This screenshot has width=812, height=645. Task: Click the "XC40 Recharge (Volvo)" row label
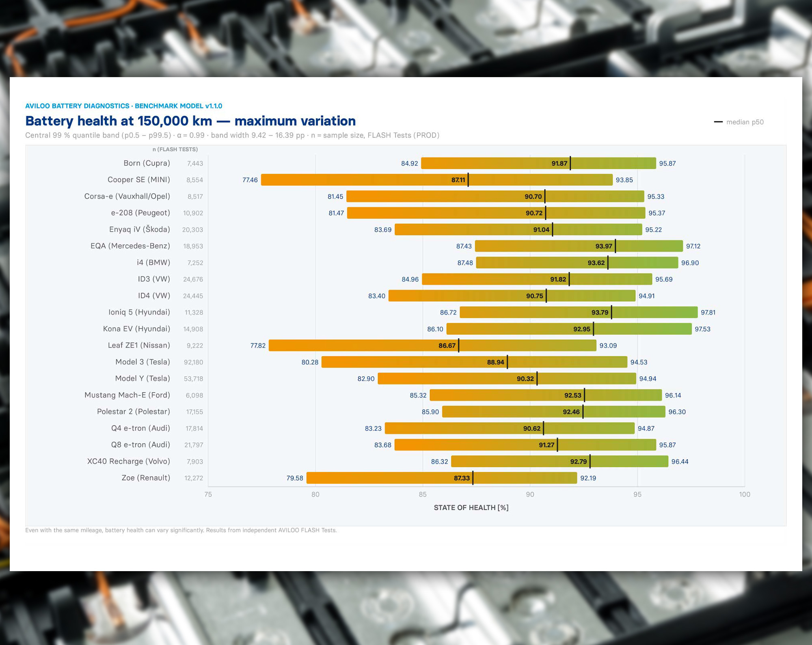129,462
